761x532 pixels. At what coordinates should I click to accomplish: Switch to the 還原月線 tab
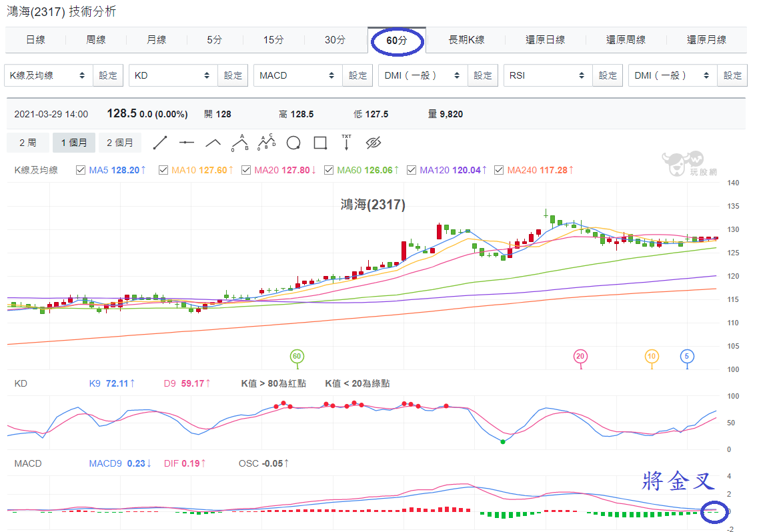706,40
